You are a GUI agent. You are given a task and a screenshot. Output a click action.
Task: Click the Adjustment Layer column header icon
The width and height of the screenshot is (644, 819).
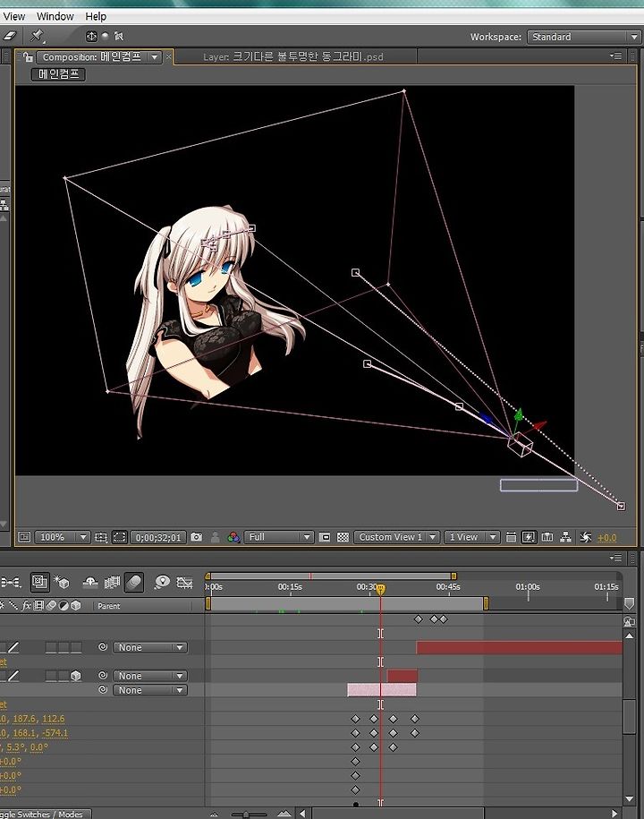[x=64, y=606]
